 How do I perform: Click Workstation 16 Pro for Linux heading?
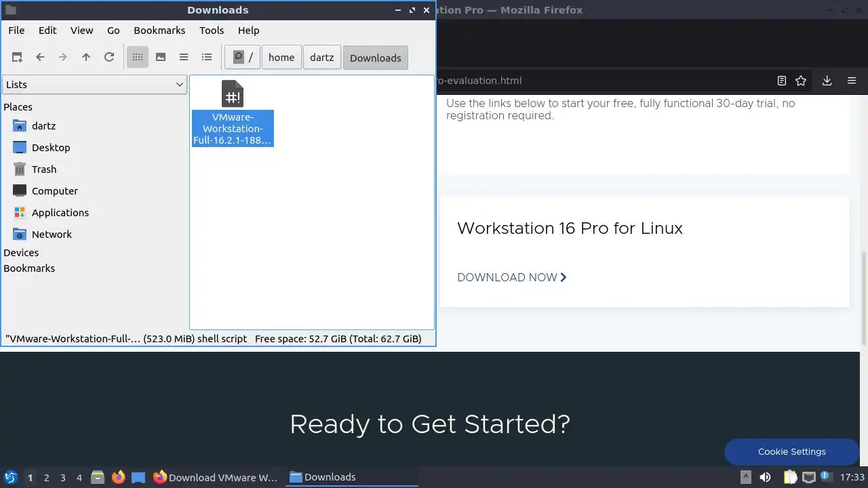570,228
